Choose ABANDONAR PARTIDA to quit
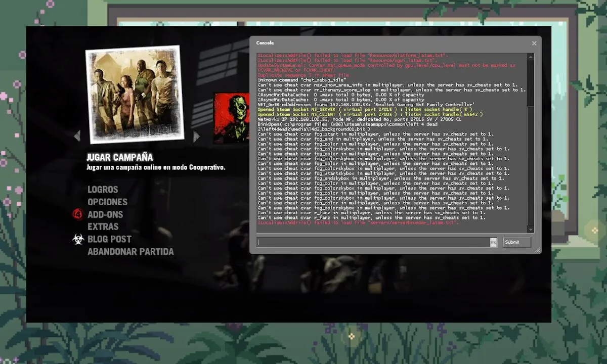The image size is (607, 364). [131, 251]
